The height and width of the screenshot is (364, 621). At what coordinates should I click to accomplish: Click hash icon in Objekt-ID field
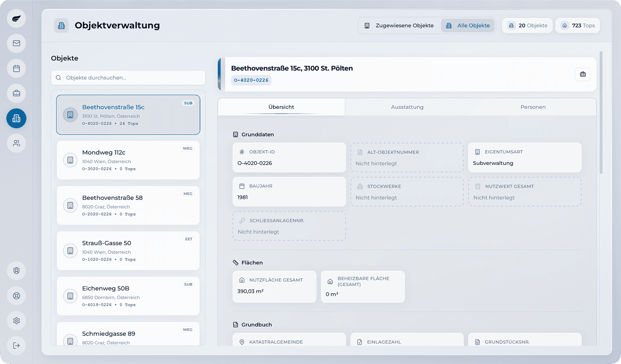pos(242,152)
